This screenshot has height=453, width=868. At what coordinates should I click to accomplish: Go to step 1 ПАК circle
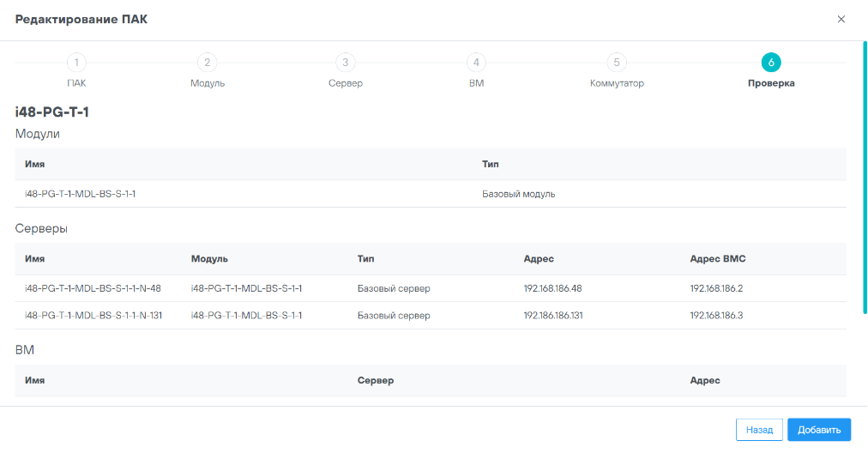[76, 63]
